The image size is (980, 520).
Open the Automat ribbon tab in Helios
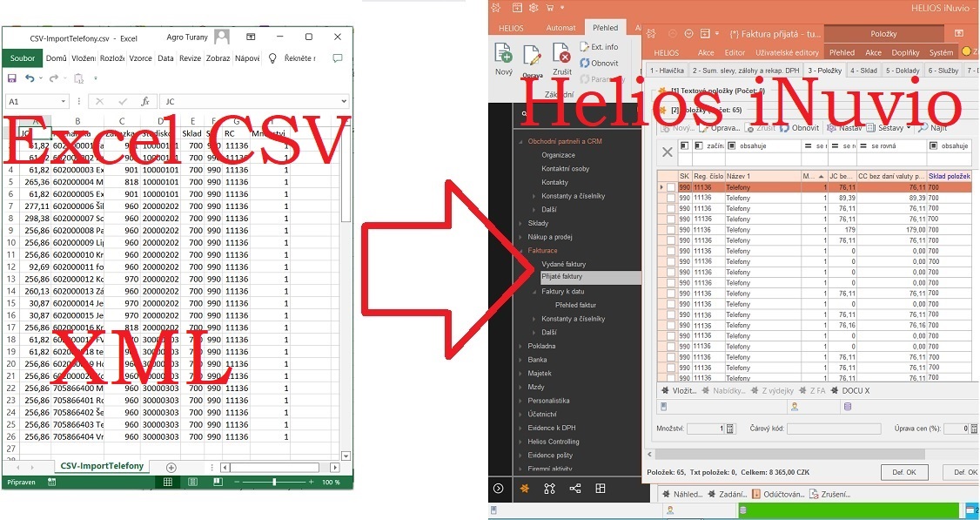click(x=560, y=28)
